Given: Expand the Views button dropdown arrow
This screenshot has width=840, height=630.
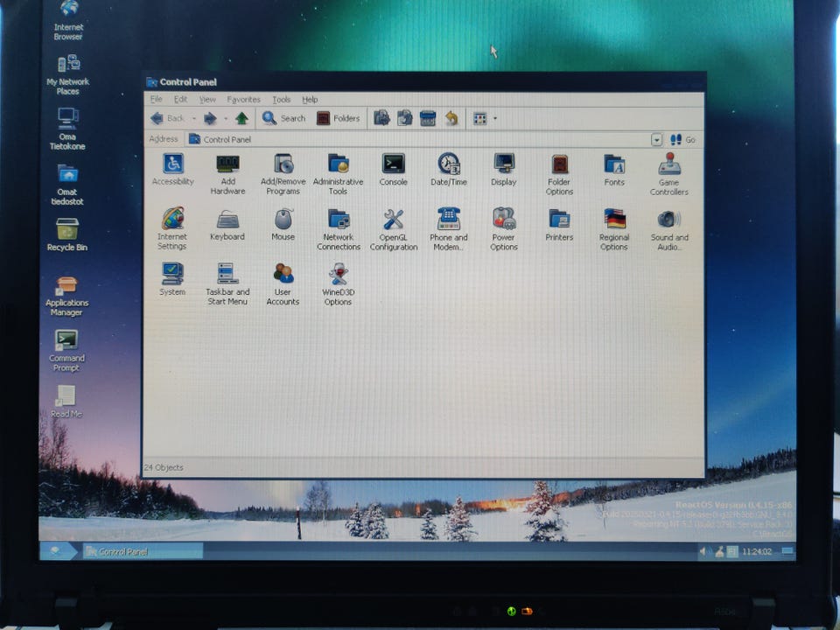Looking at the screenshot, I should (495, 118).
